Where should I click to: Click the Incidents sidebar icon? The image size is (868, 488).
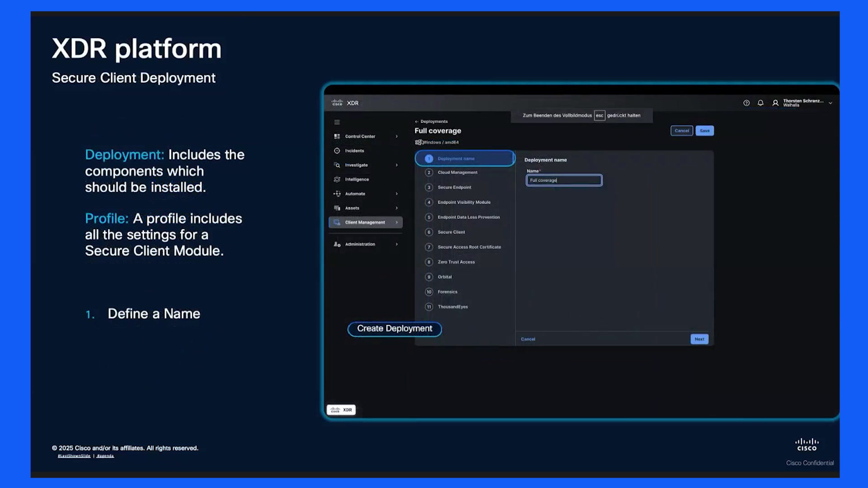click(x=337, y=150)
